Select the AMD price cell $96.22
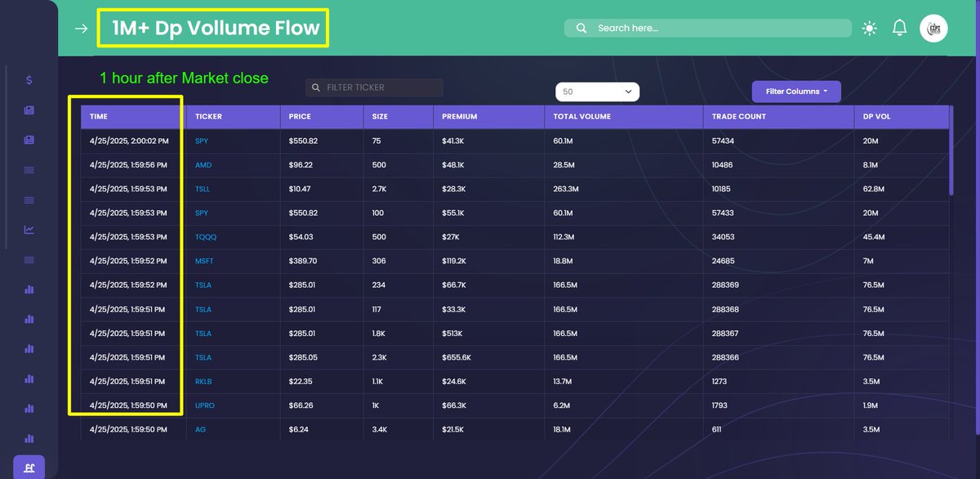The image size is (980, 479). click(x=301, y=165)
